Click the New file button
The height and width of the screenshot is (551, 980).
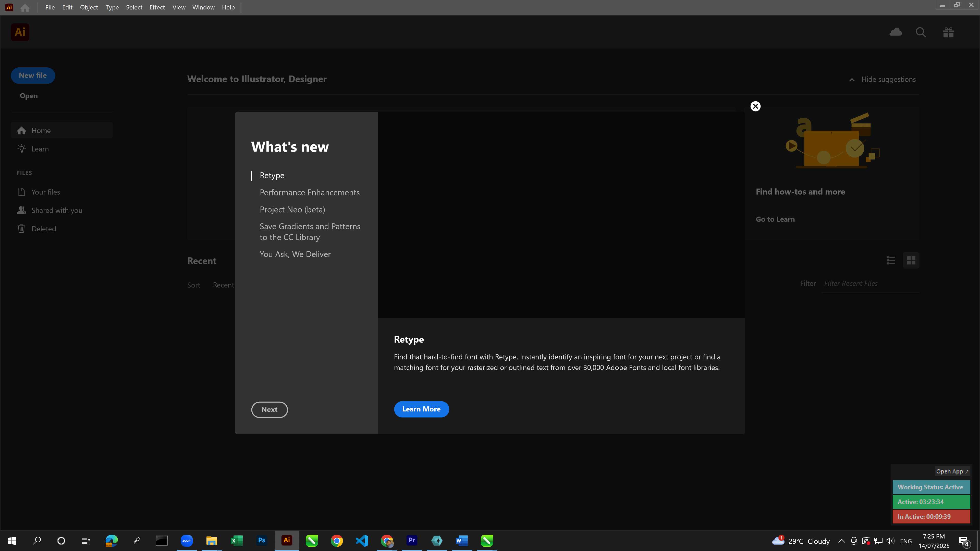pyautogui.click(x=33, y=75)
